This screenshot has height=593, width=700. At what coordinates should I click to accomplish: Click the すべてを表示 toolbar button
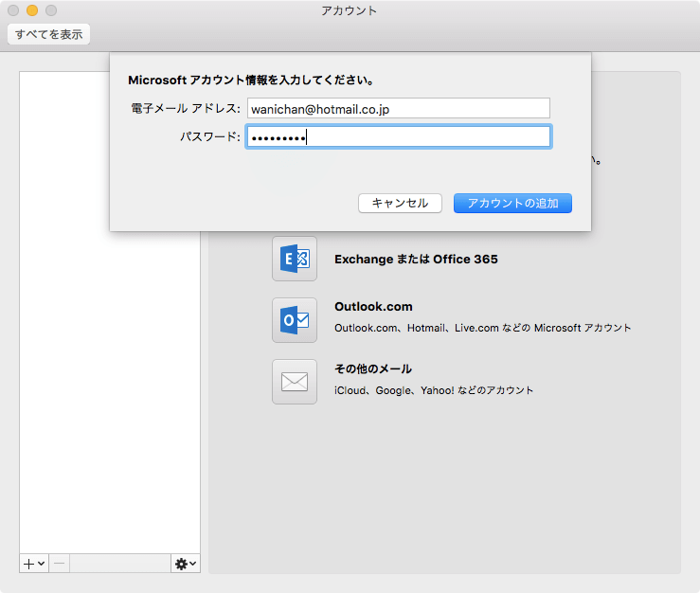[x=48, y=34]
